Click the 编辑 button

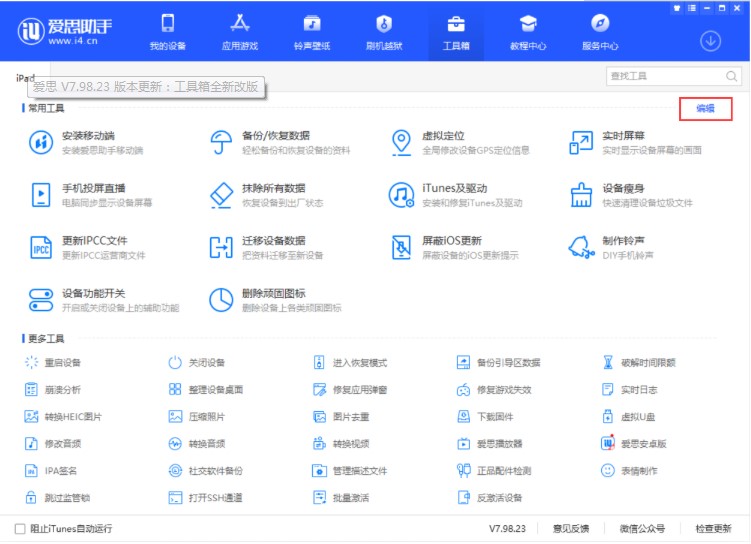705,108
